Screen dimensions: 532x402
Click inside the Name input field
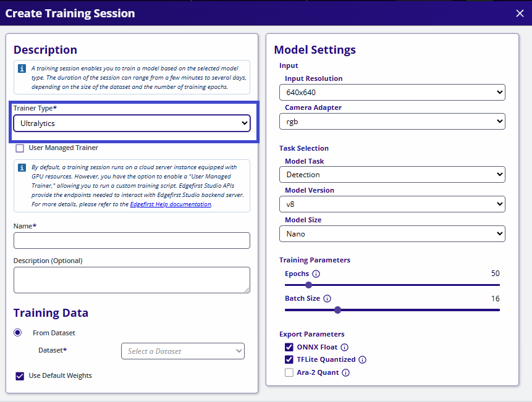click(x=131, y=240)
